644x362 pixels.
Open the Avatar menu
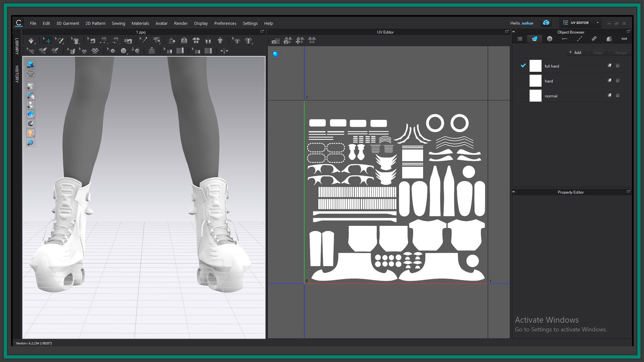(161, 23)
